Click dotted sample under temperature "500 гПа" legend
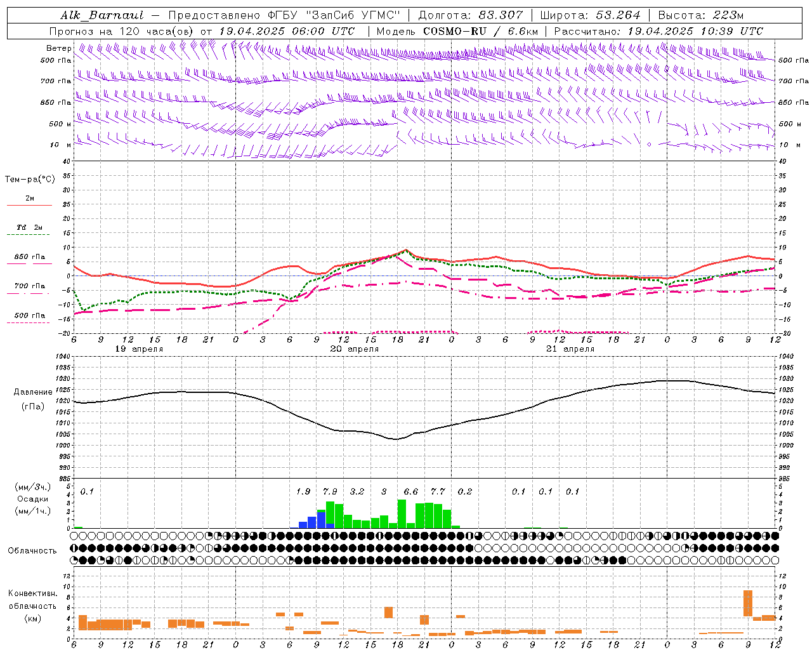 pyautogui.click(x=28, y=322)
